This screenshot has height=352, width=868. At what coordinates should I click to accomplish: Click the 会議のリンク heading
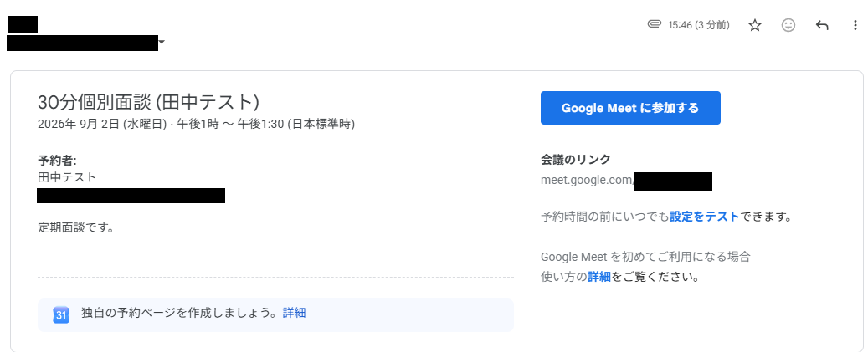pyautogui.click(x=576, y=160)
